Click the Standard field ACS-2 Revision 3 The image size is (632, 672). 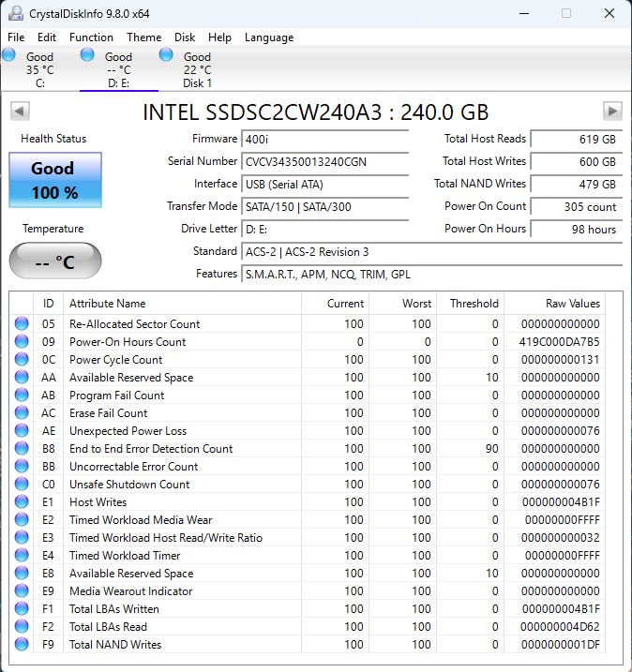click(x=431, y=252)
